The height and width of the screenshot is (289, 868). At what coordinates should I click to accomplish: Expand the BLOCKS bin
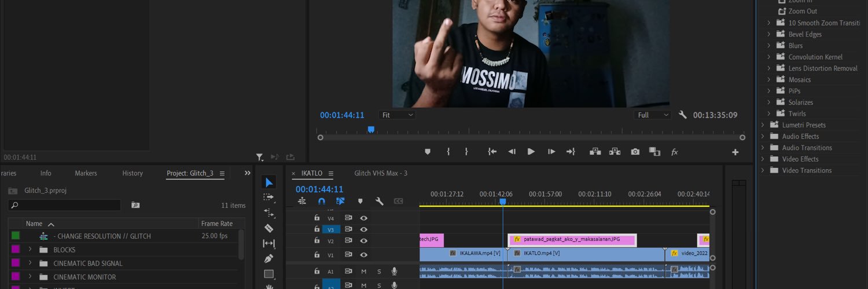point(30,250)
